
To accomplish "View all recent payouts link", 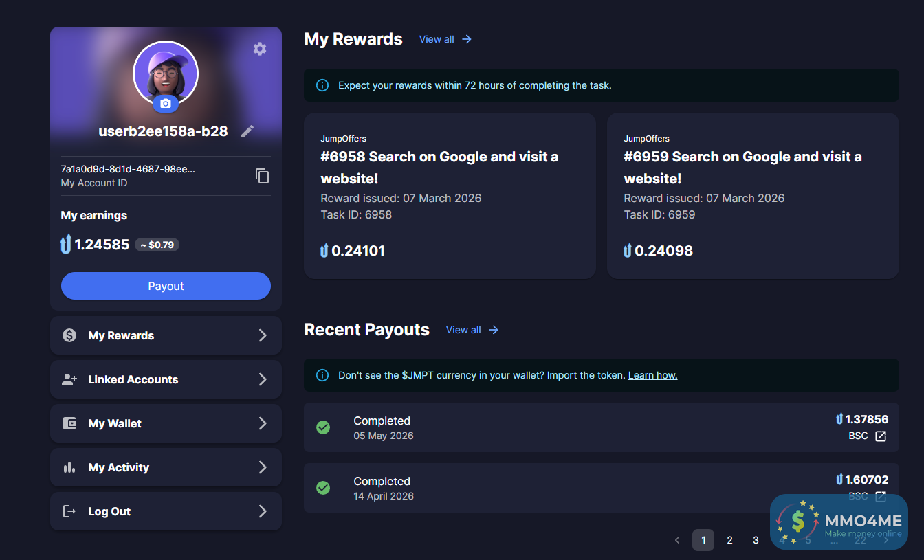I will tap(463, 330).
